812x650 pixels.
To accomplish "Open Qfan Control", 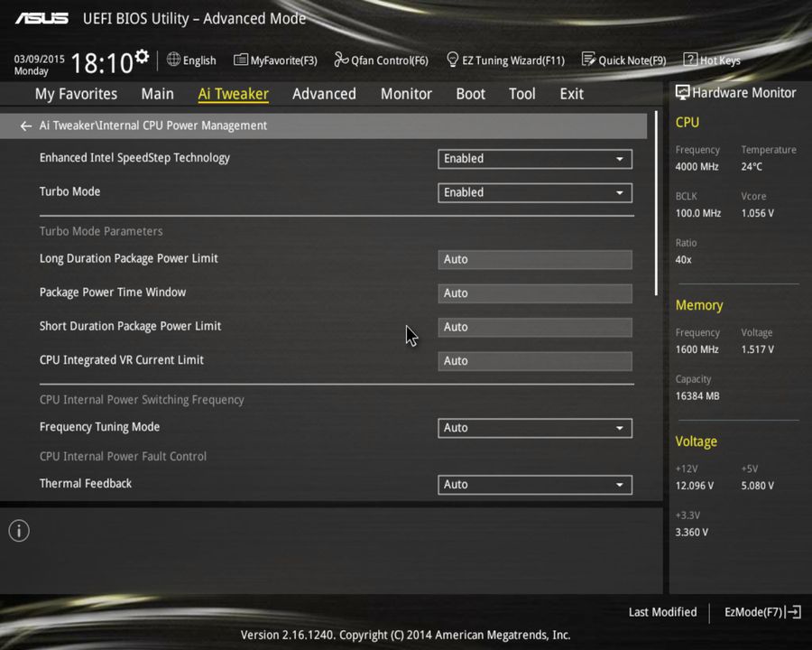I will tap(381, 60).
